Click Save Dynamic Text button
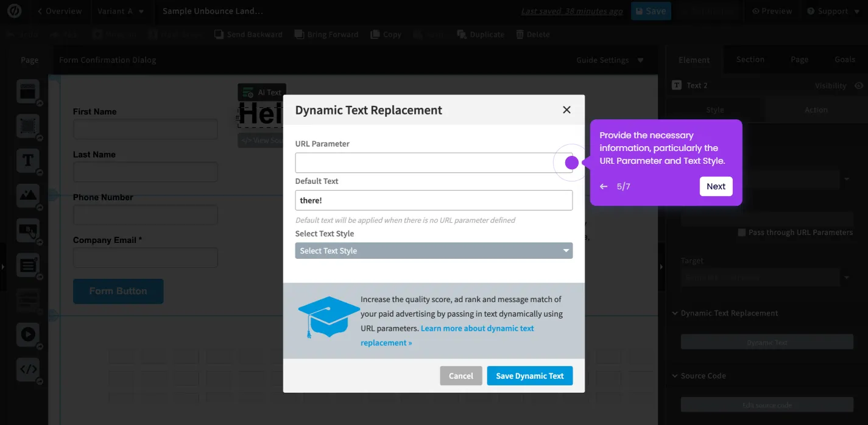 tap(530, 376)
